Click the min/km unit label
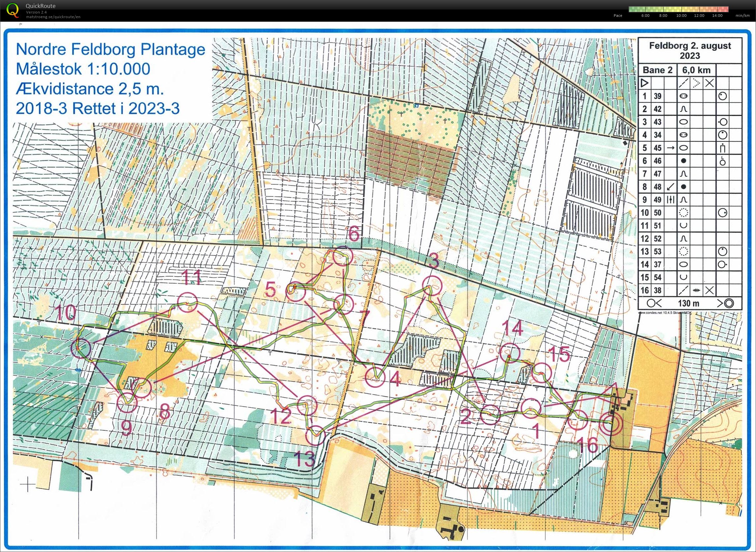 coord(742,16)
